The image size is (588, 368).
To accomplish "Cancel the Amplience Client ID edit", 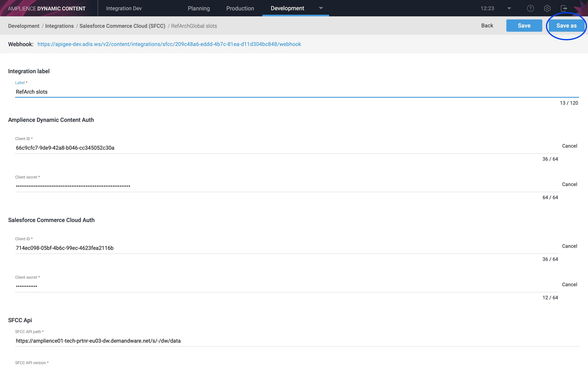I will click(x=570, y=146).
